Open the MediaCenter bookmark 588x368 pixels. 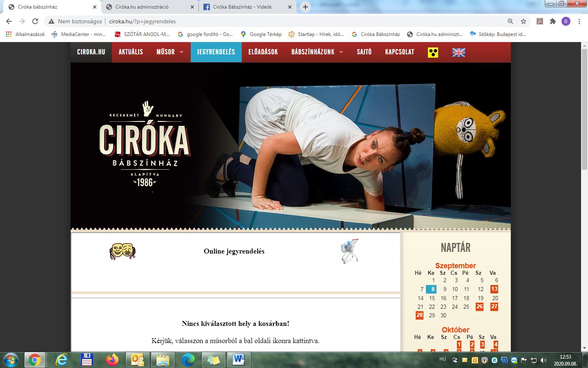click(x=78, y=34)
